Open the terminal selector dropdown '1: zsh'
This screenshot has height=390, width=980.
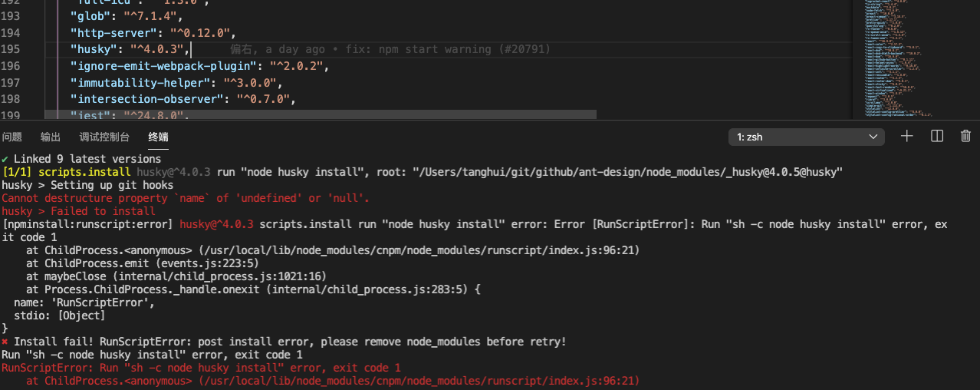click(806, 137)
